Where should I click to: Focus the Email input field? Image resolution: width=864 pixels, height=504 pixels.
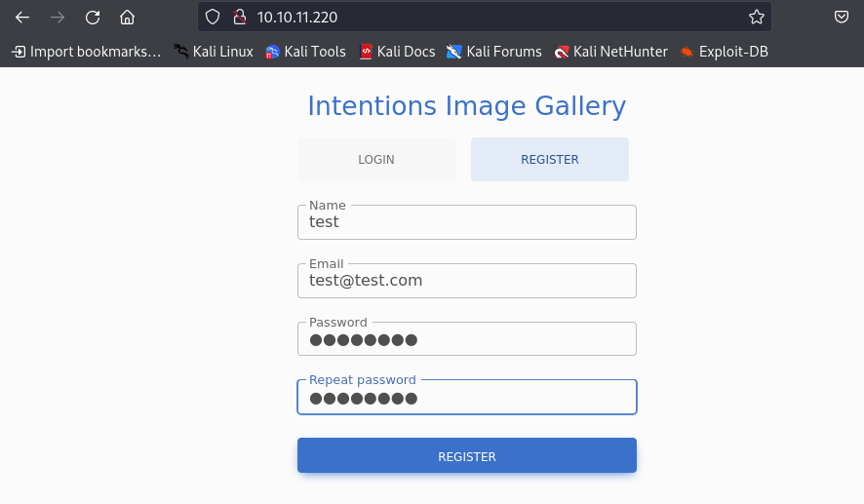click(467, 281)
